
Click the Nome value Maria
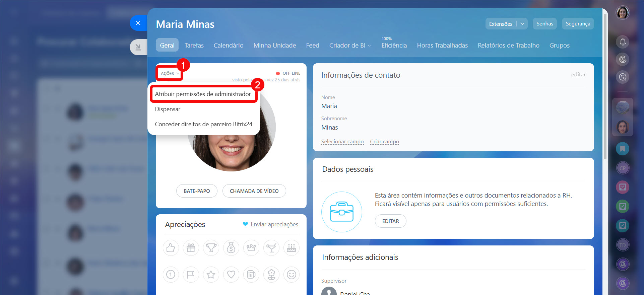[x=329, y=106]
